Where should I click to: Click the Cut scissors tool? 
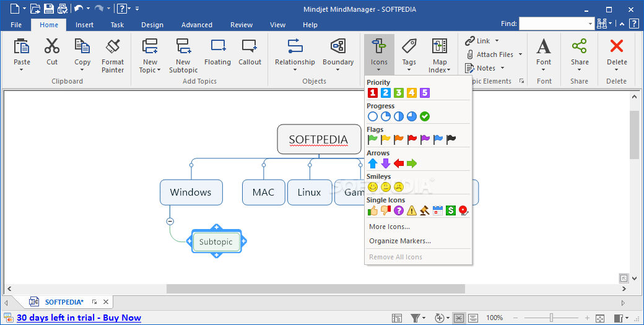pos(52,52)
